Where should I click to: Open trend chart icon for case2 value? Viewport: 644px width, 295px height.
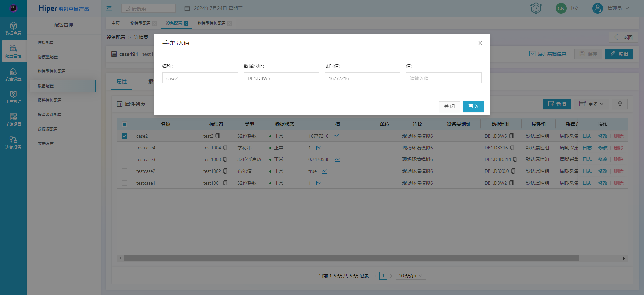(336, 136)
